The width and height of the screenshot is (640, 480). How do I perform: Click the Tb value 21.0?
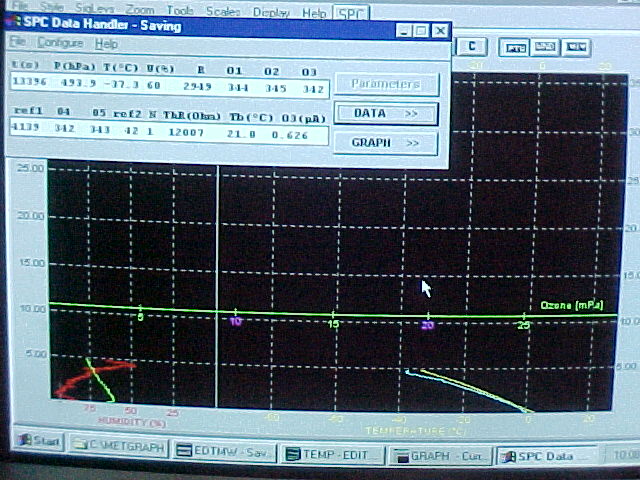click(241, 133)
